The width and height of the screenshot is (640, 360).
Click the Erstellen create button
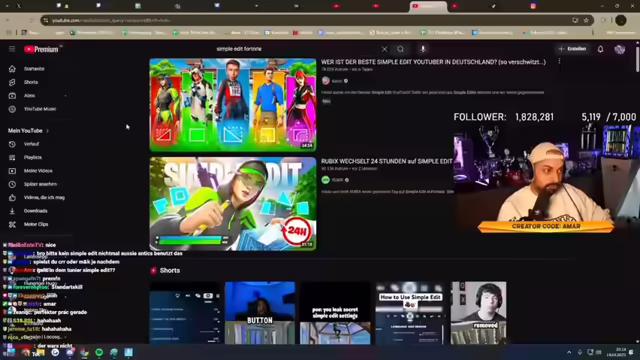[x=573, y=49]
